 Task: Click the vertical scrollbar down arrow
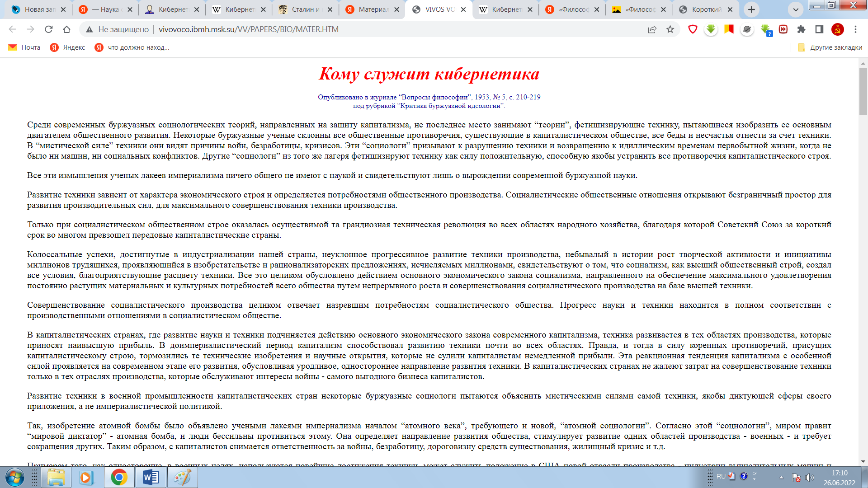point(863,461)
